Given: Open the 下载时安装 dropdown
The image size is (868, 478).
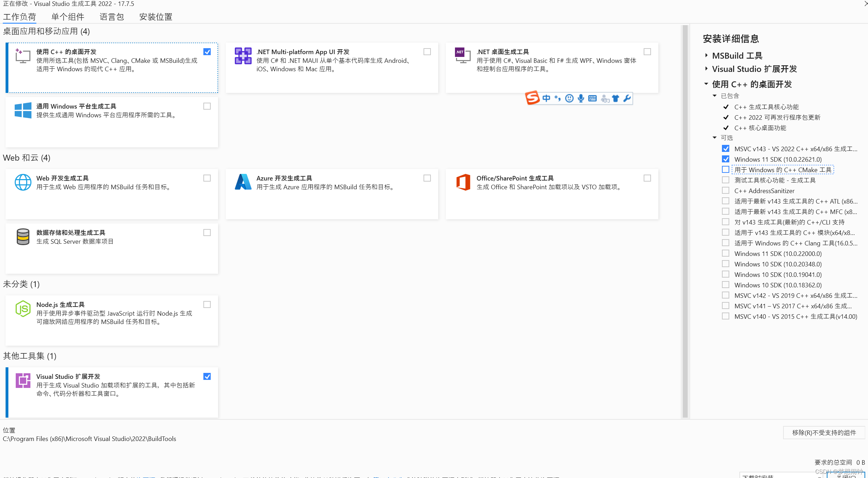Looking at the screenshot, I should pyautogui.click(x=779, y=476).
